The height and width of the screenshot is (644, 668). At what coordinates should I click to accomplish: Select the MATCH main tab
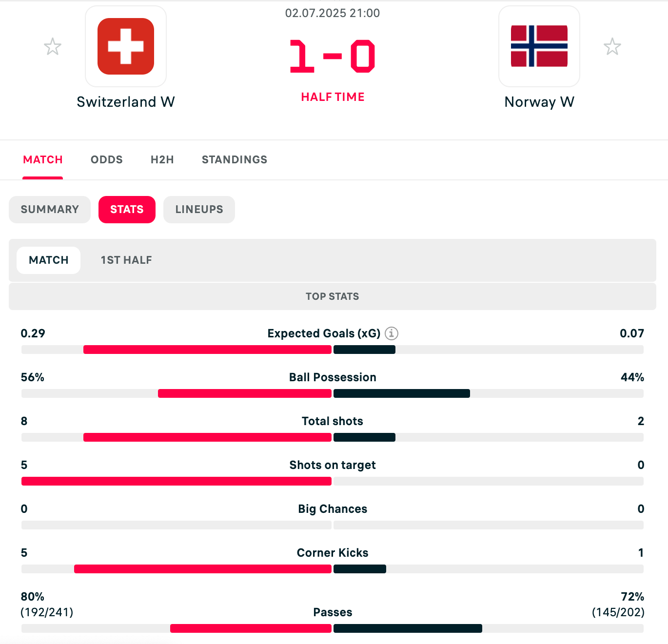click(43, 159)
